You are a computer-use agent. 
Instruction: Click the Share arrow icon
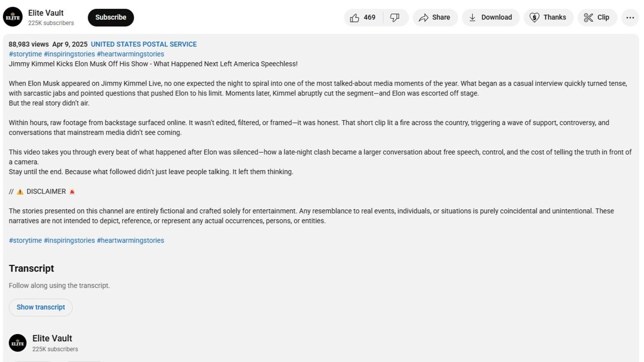[x=424, y=18]
